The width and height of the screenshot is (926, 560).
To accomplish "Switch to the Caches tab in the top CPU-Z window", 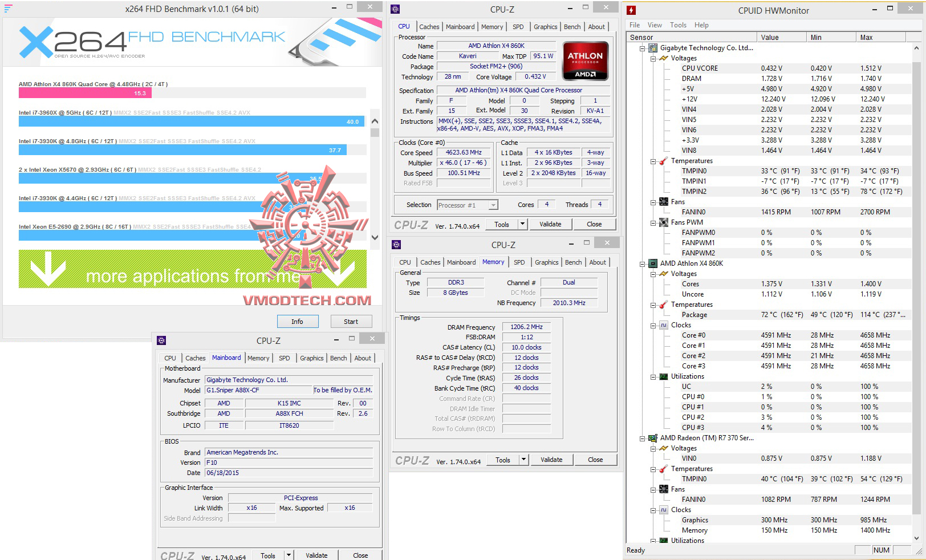I will point(429,27).
